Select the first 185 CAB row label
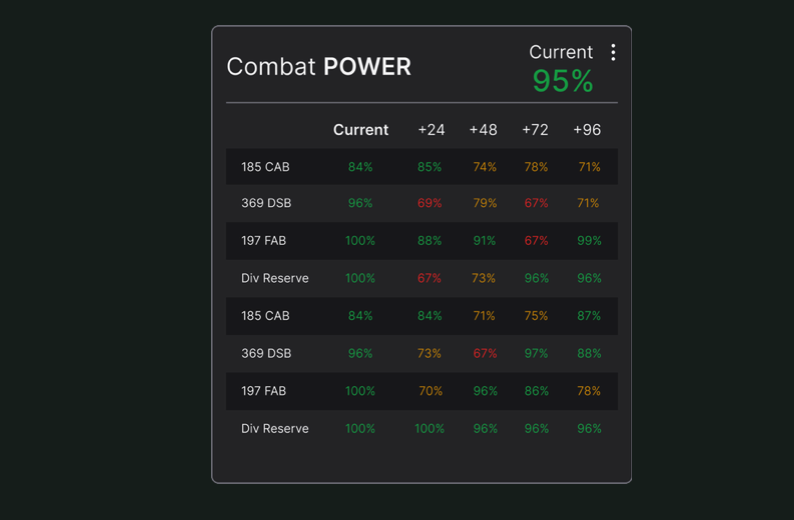Screen dimensions: 794x520 (265, 167)
